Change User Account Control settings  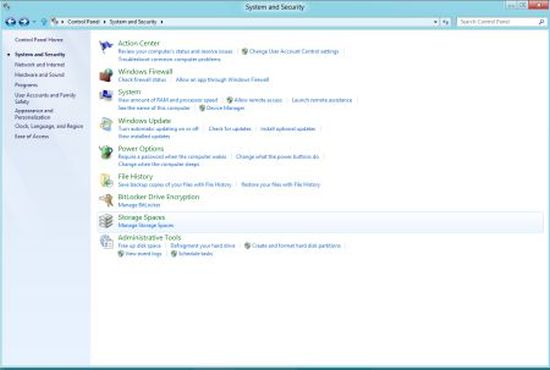tap(294, 52)
